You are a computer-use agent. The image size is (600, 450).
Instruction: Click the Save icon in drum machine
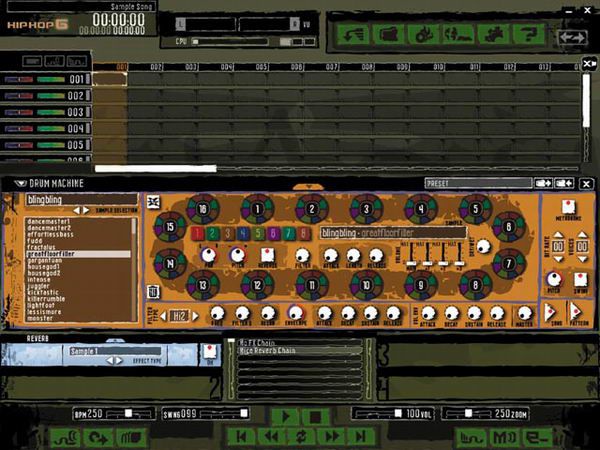click(554, 314)
